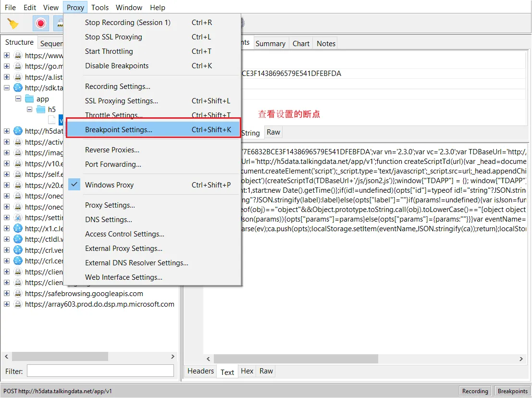The width and height of the screenshot is (532, 398).
Task: Click the host icon beside array603.prod.do.dsp.mp.microsoft.com
Action: point(18,304)
